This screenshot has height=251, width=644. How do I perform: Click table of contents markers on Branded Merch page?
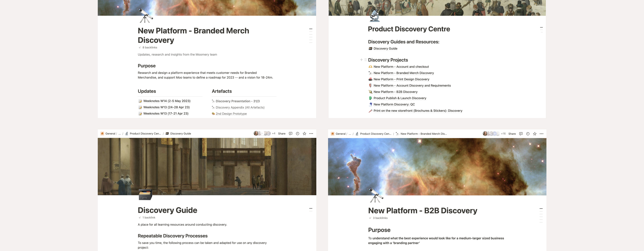click(311, 36)
